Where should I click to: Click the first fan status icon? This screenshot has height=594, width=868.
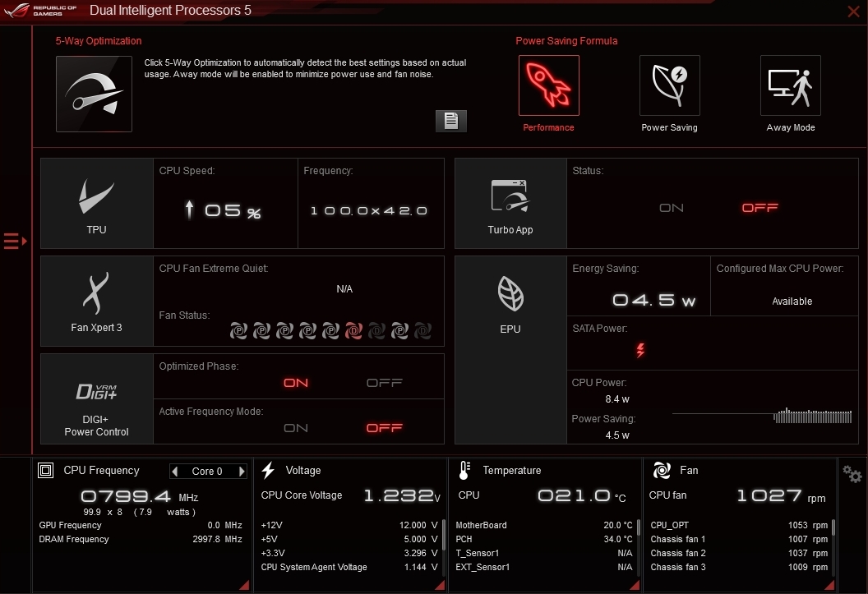tap(238, 331)
